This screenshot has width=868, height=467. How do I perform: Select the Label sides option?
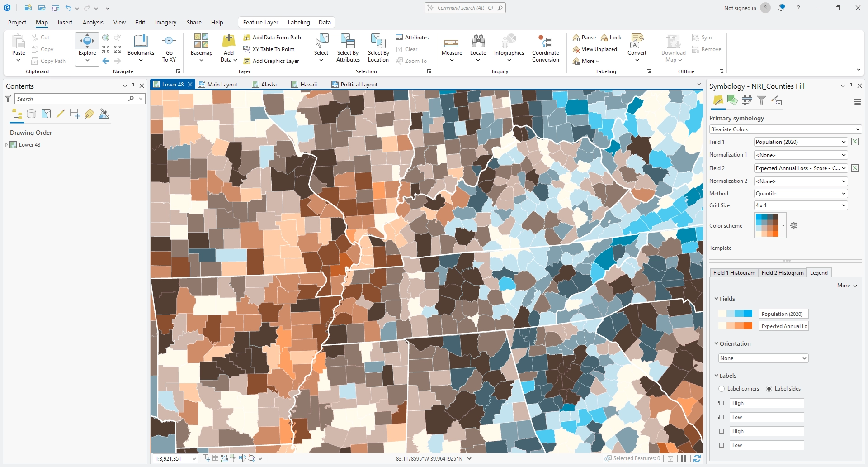coord(769,389)
